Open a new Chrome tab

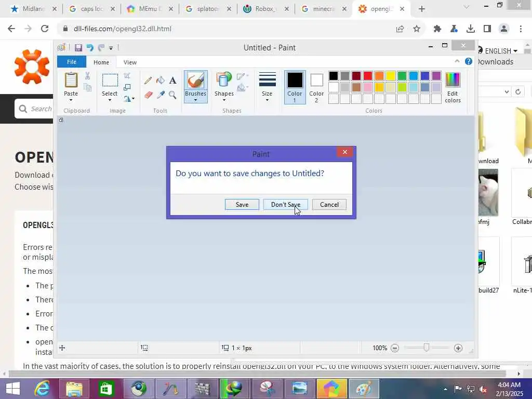click(422, 9)
